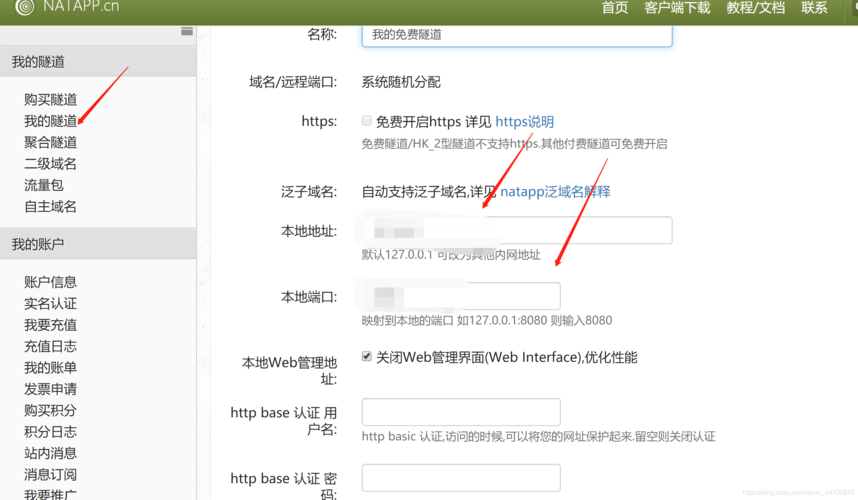Viewport: 858px width, 500px height.
Task: Open 充值日志 in the sidebar
Action: pyautogui.click(x=50, y=346)
